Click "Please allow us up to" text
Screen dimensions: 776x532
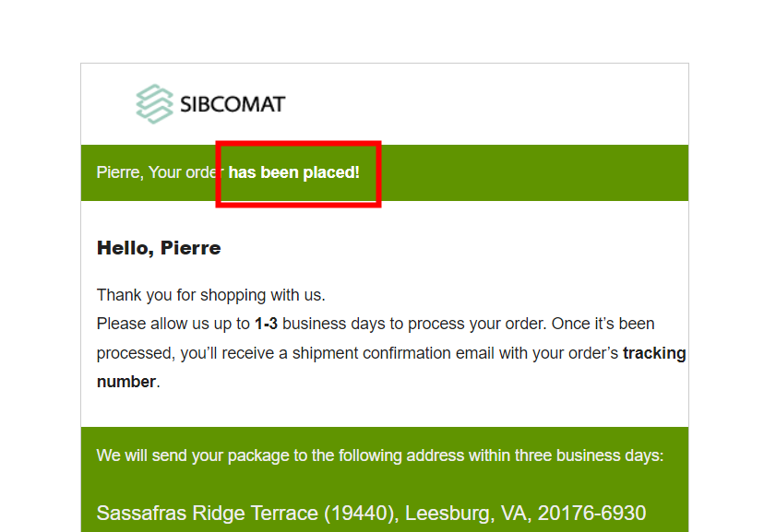pos(173,324)
